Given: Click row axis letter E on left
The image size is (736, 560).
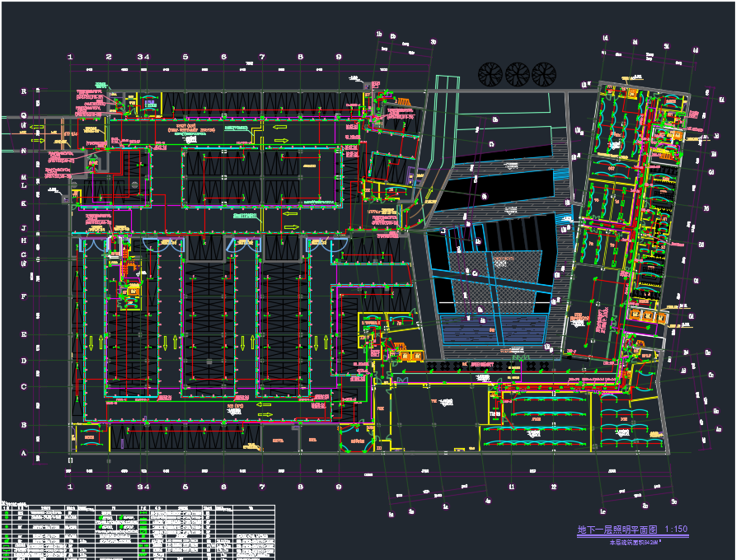Looking at the screenshot, I should [x=24, y=334].
